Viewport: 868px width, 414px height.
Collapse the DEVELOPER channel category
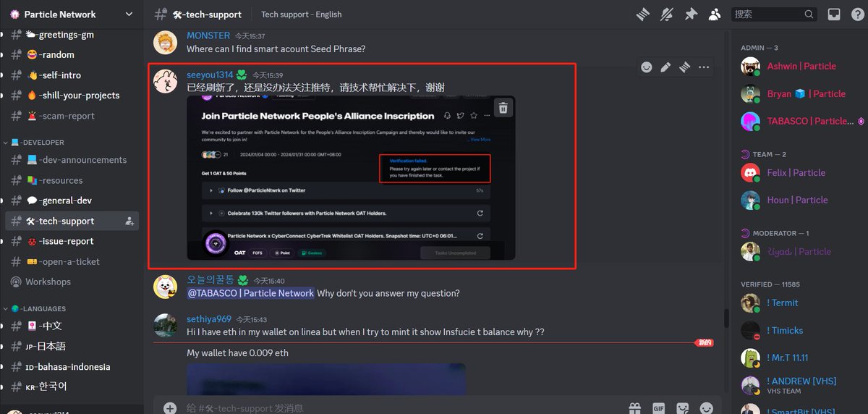38,143
